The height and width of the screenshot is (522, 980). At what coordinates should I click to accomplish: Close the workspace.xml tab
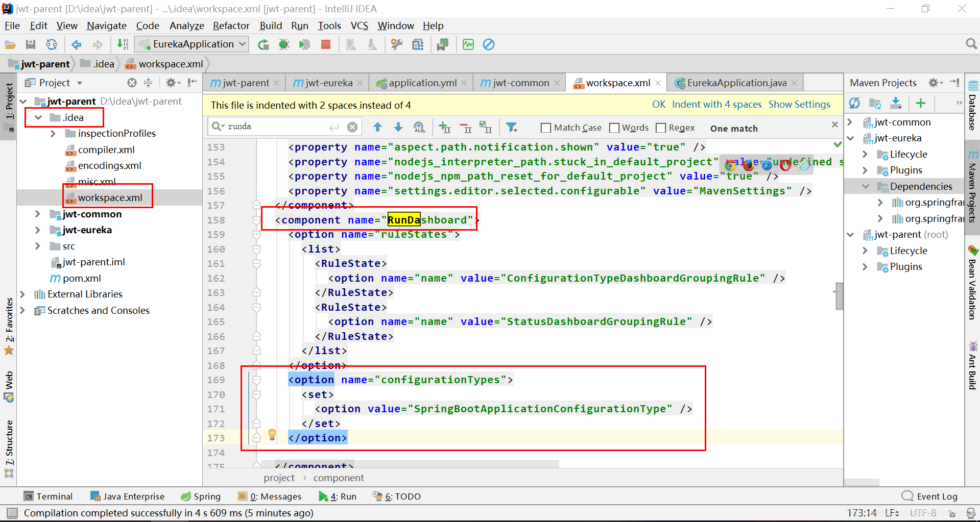click(x=658, y=83)
